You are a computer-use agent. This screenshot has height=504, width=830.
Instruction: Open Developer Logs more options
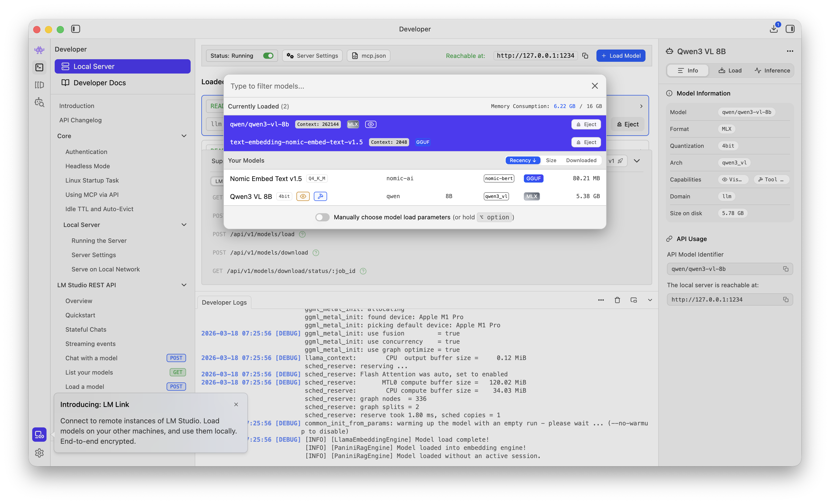pos(601,300)
